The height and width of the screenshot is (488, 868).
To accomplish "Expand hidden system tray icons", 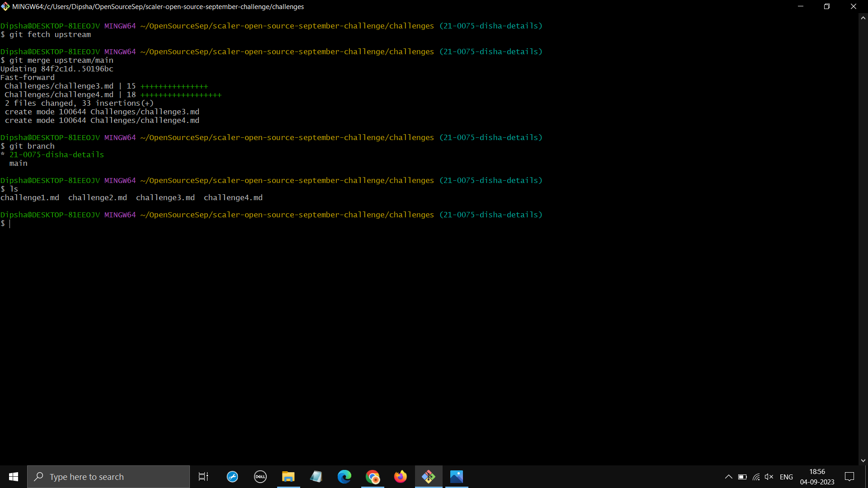I will pos(728,477).
